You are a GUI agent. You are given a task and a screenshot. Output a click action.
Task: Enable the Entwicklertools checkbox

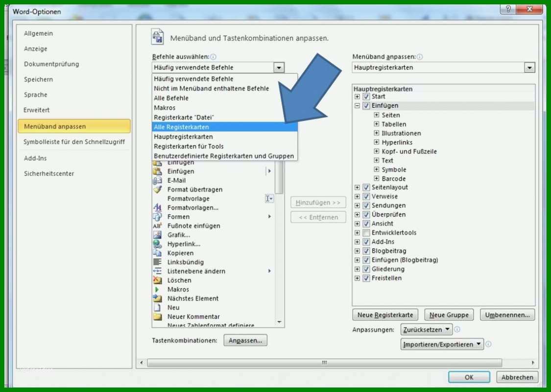point(366,233)
